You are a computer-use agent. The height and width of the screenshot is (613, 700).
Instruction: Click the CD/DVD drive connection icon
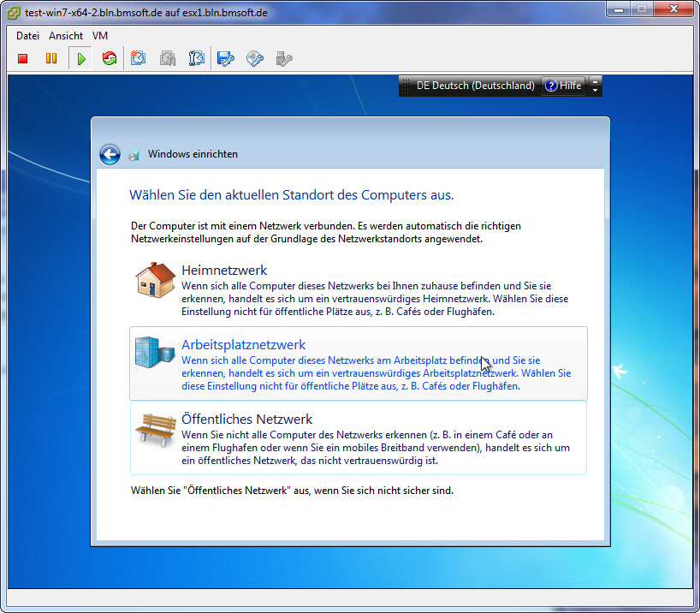[x=255, y=58]
